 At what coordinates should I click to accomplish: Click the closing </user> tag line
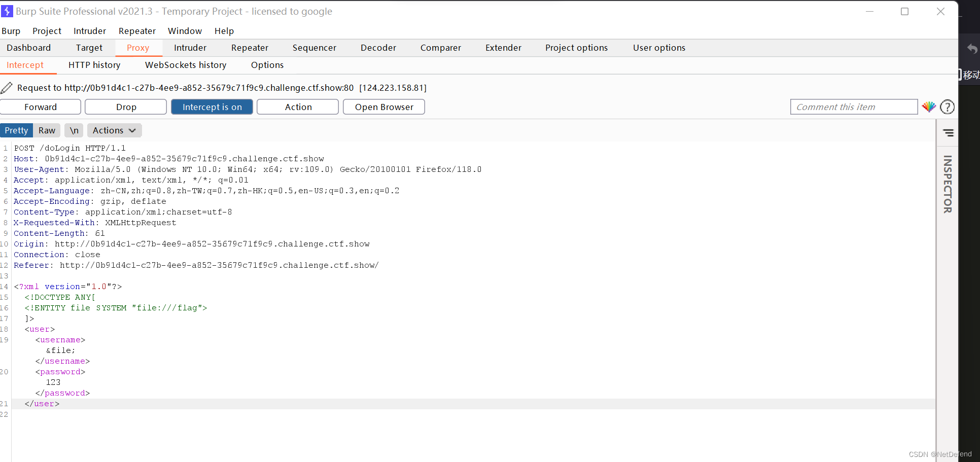click(42, 404)
